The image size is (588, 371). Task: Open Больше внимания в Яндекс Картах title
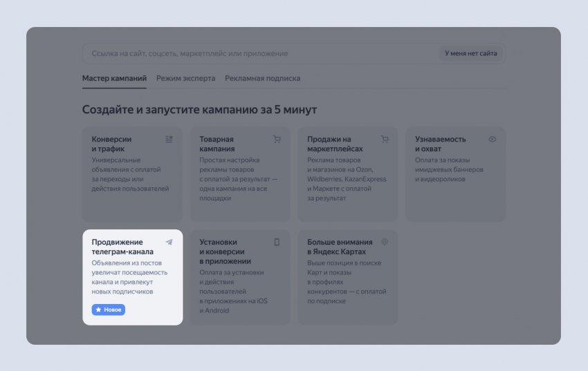340,247
